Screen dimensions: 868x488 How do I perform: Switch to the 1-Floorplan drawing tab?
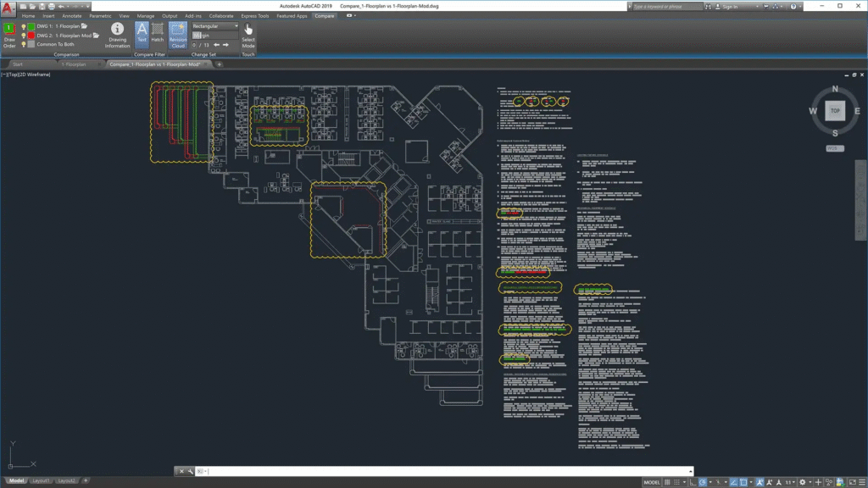point(74,64)
